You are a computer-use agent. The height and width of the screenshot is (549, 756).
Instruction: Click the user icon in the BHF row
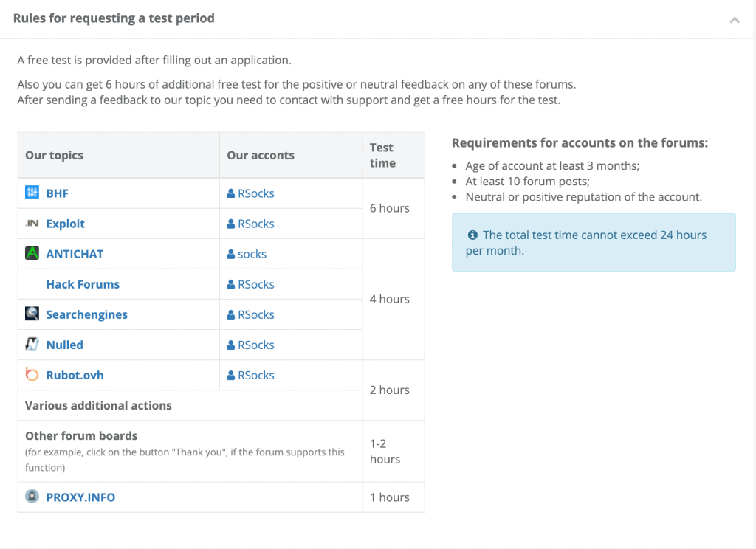(231, 193)
